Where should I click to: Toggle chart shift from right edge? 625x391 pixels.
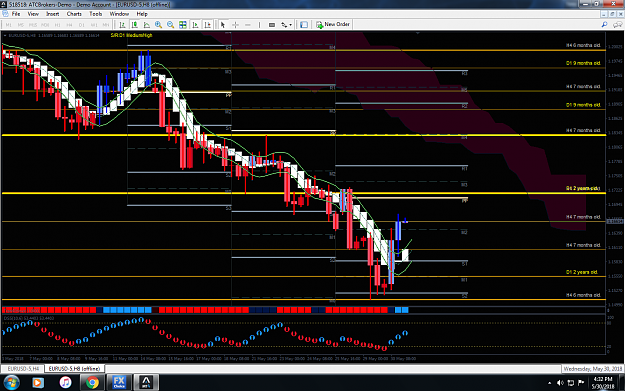[x=208, y=25]
